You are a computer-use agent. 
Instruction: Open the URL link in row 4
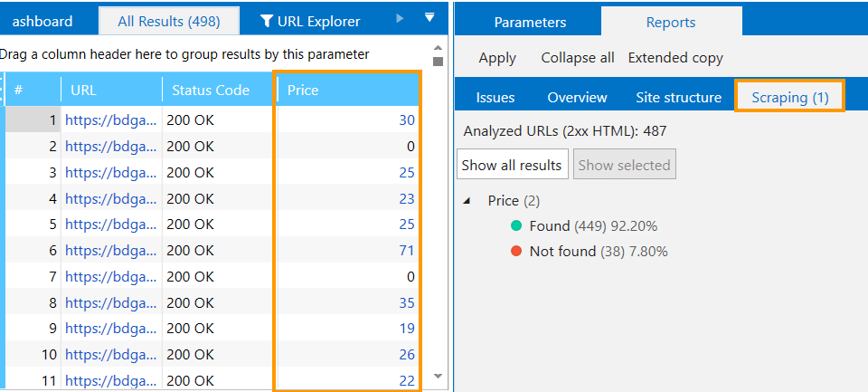point(110,198)
